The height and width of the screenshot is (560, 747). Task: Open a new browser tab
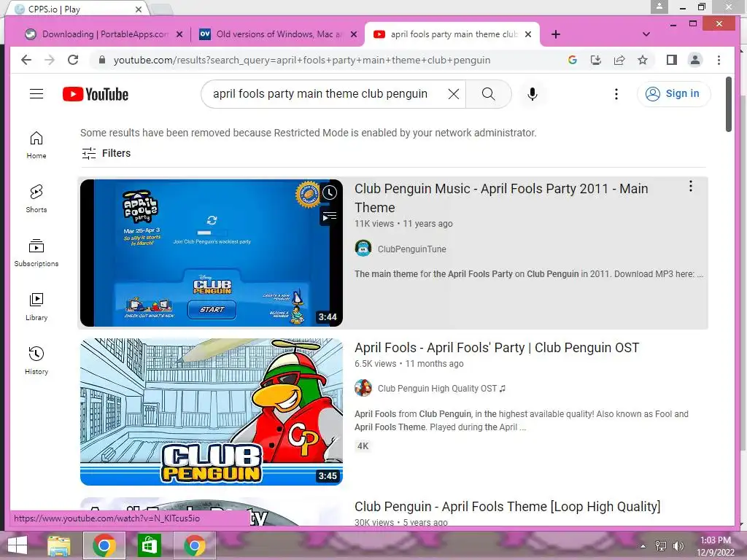tap(555, 34)
